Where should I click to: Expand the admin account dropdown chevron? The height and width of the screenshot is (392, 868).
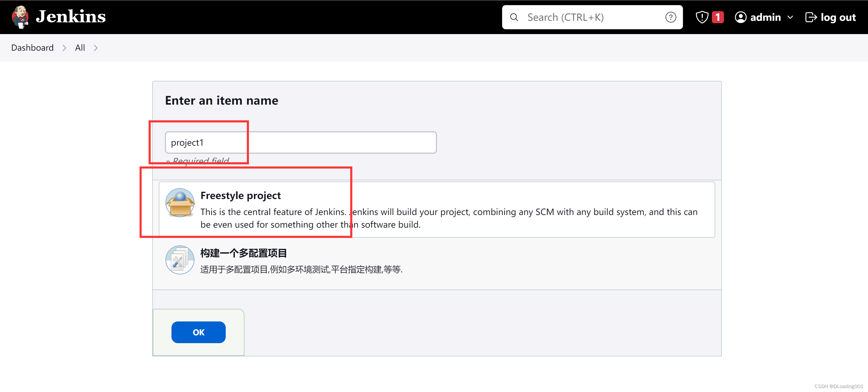791,17
